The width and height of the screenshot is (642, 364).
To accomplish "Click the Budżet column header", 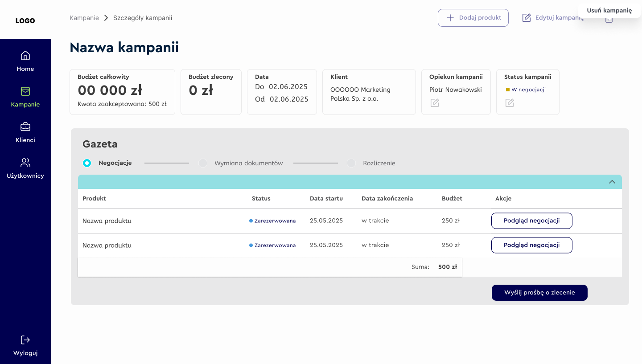I will click(452, 198).
